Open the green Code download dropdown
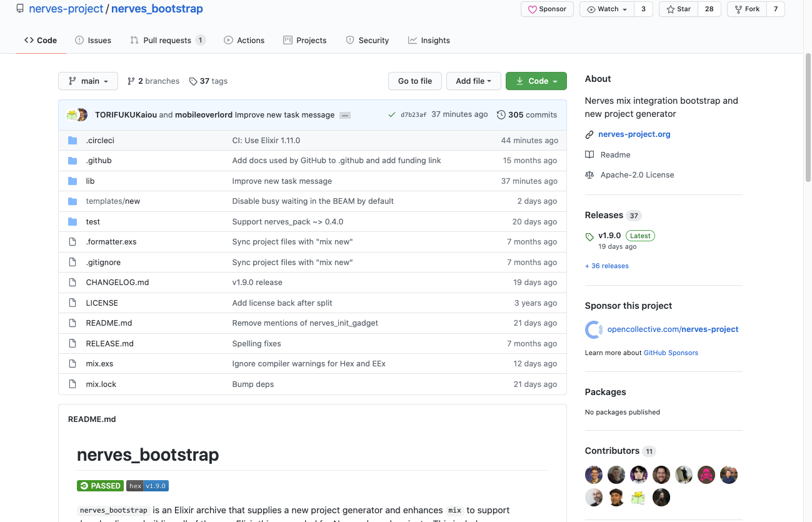This screenshot has height=522, width=812. pyautogui.click(x=536, y=81)
